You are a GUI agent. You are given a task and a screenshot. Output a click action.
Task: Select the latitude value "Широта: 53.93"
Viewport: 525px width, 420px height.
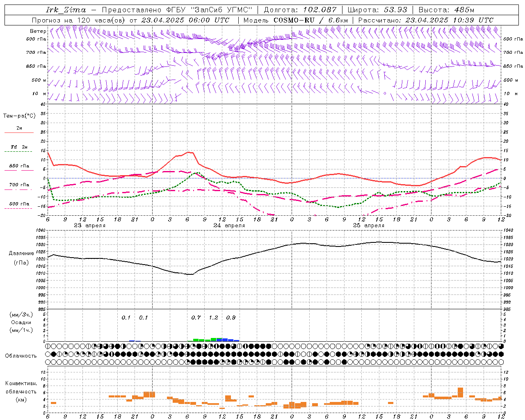[378, 10]
